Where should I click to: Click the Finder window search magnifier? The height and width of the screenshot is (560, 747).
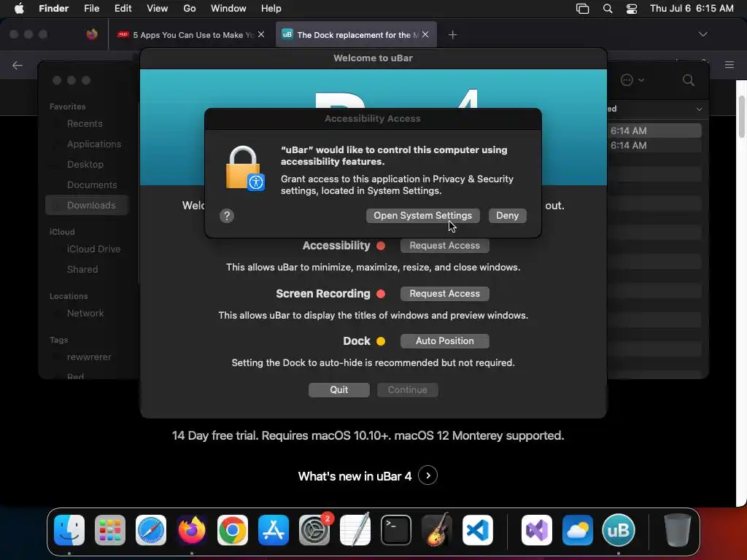point(689,80)
